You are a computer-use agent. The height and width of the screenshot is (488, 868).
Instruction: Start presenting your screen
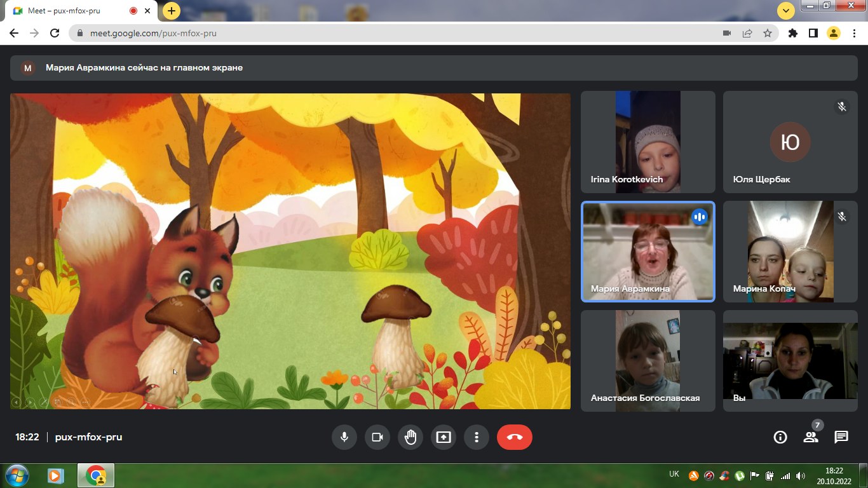point(443,437)
